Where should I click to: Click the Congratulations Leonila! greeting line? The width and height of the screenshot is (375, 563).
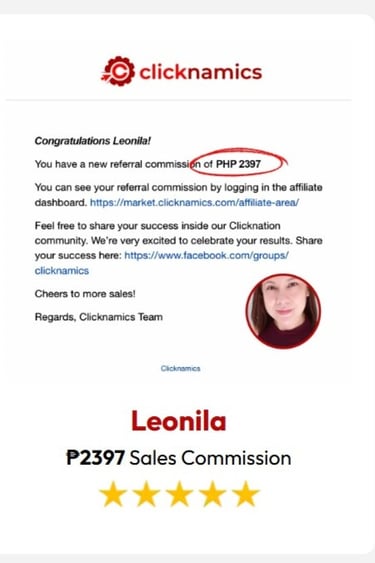(93, 141)
